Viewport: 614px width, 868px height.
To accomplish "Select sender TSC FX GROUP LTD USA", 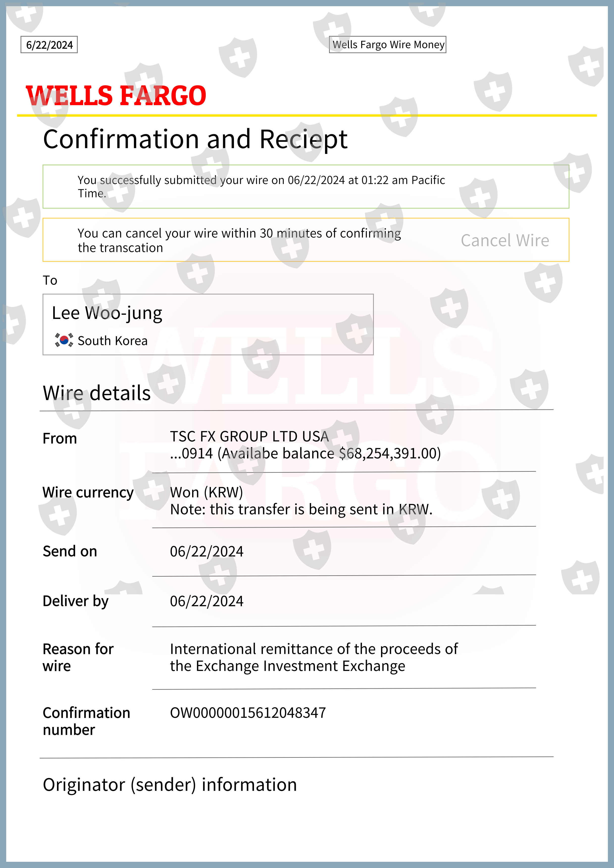I will tap(249, 437).
